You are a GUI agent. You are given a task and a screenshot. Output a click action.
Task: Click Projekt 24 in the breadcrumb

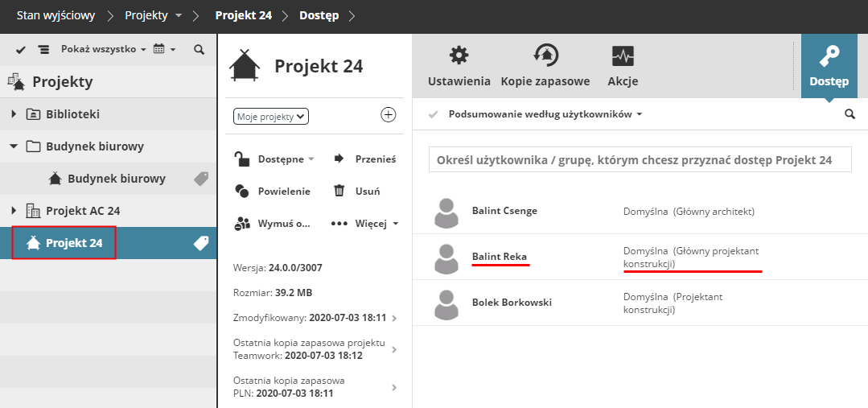click(x=244, y=15)
